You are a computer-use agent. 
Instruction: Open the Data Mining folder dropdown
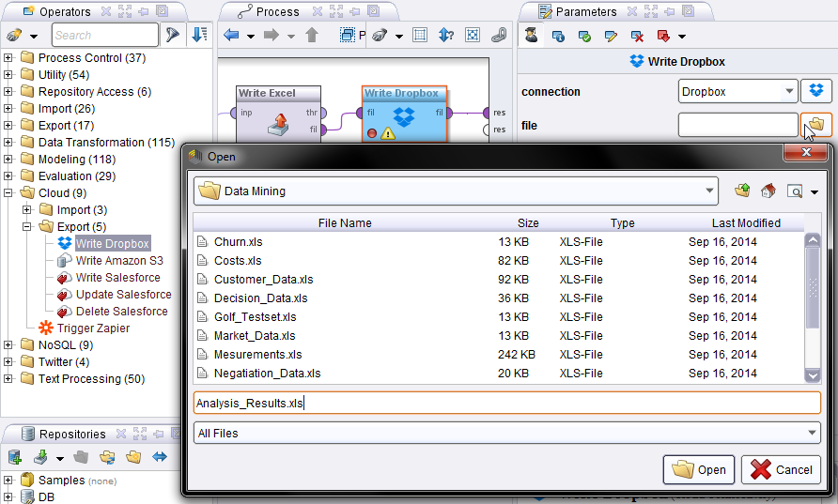coord(709,191)
